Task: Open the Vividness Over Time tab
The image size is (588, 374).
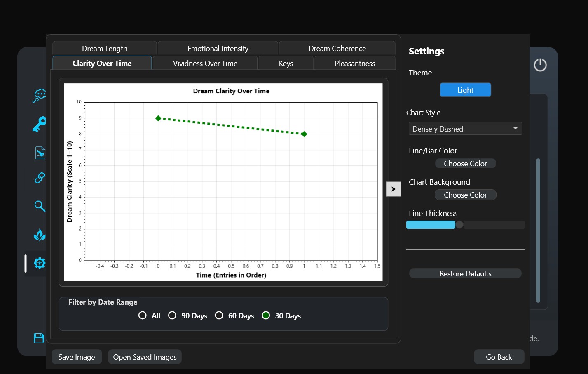Action: 205,63
